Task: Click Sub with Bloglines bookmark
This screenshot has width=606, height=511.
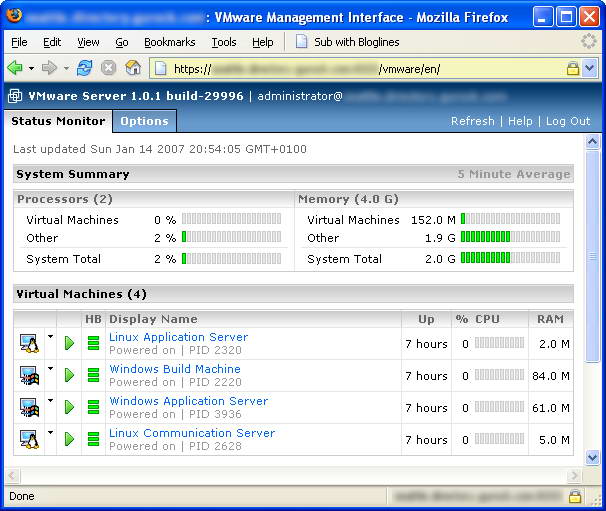Action: click(347, 42)
